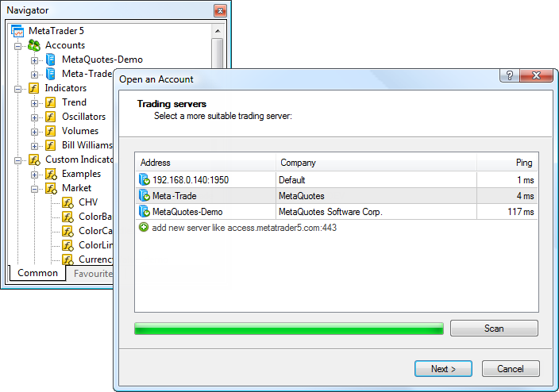Sort servers by Company column header
The height and width of the screenshot is (392, 559).
pos(376,163)
